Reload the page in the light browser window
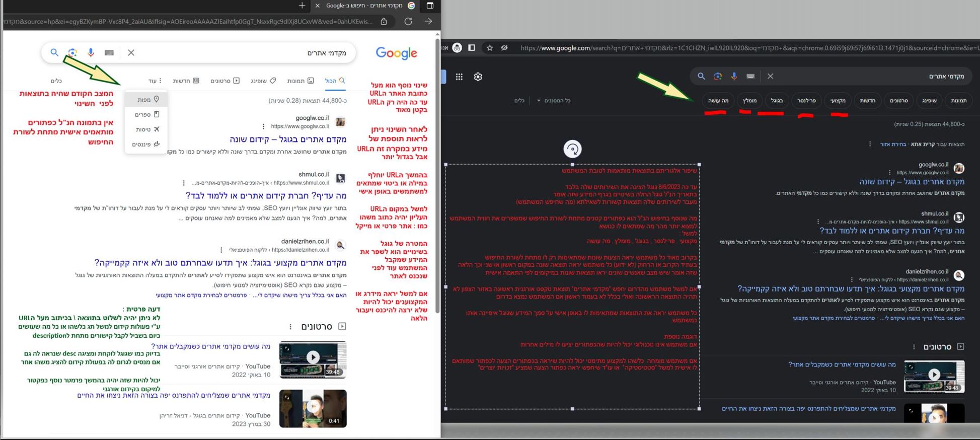Image resolution: width=980 pixels, height=440 pixels. 408,21
